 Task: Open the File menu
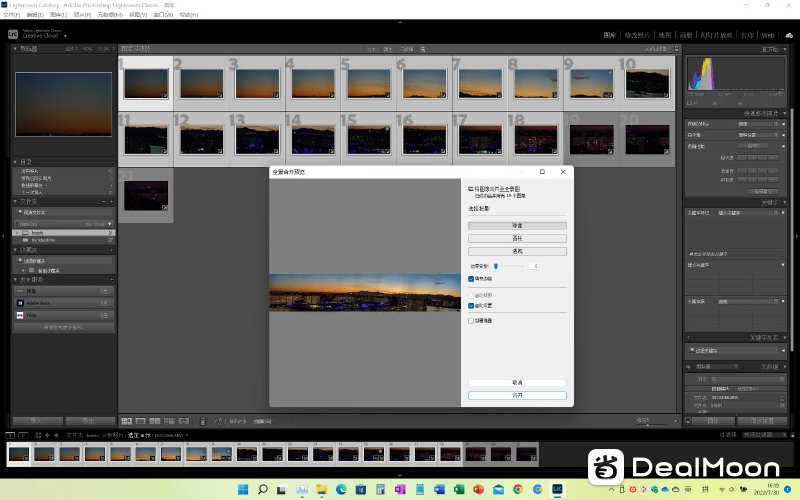pos(11,15)
